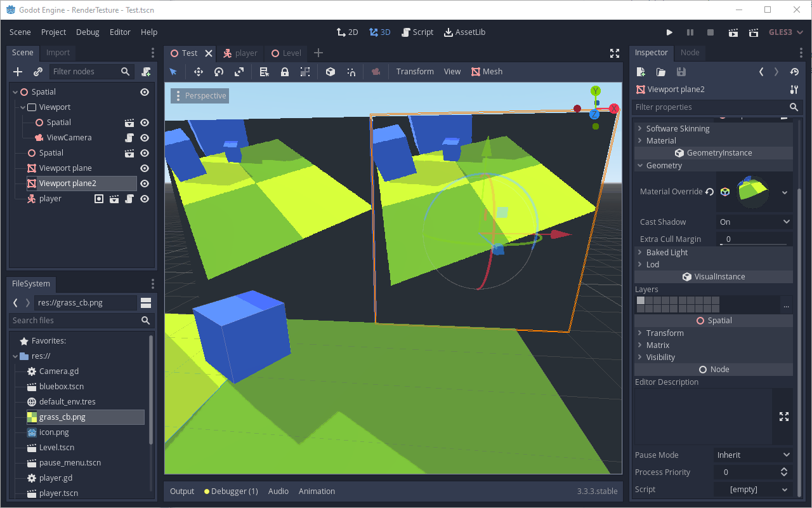This screenshot has width=812, height=508.
Task: Open the Cast Shadow dropdown
Action: tap(754, 222)
